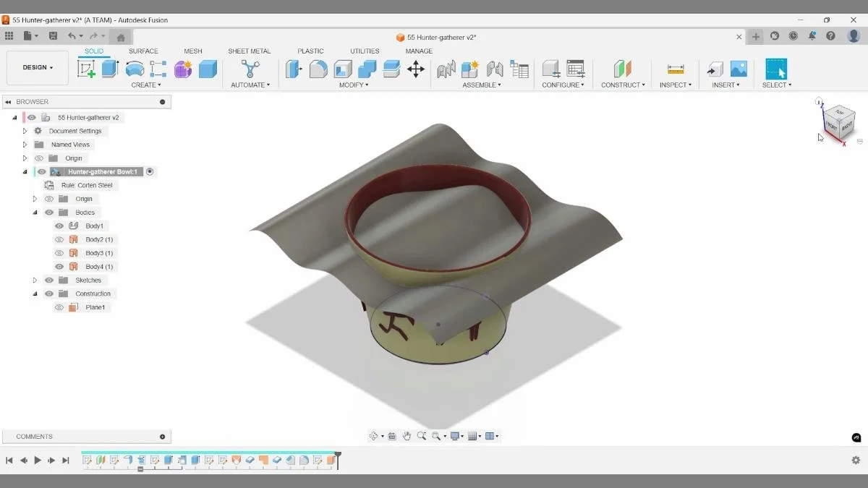Hide the Body1 body
Screen dimensions: 868x488
pyautogui.click(x=59, y=225)
